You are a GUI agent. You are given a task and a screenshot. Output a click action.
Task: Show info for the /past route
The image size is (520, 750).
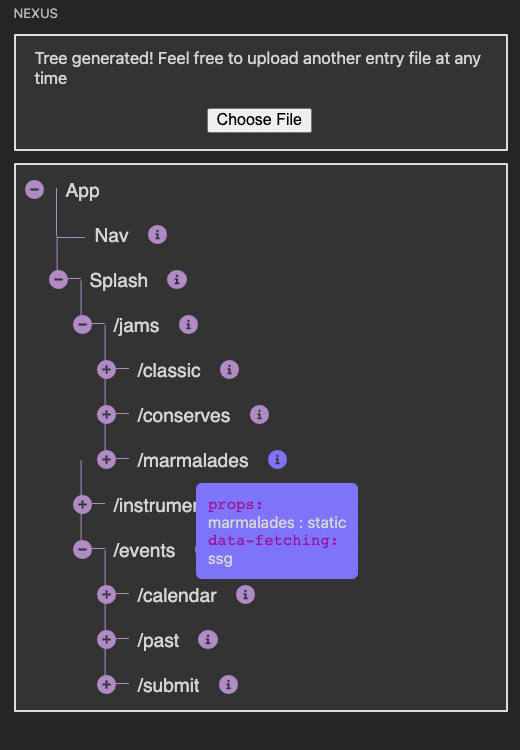click(208, 640)
